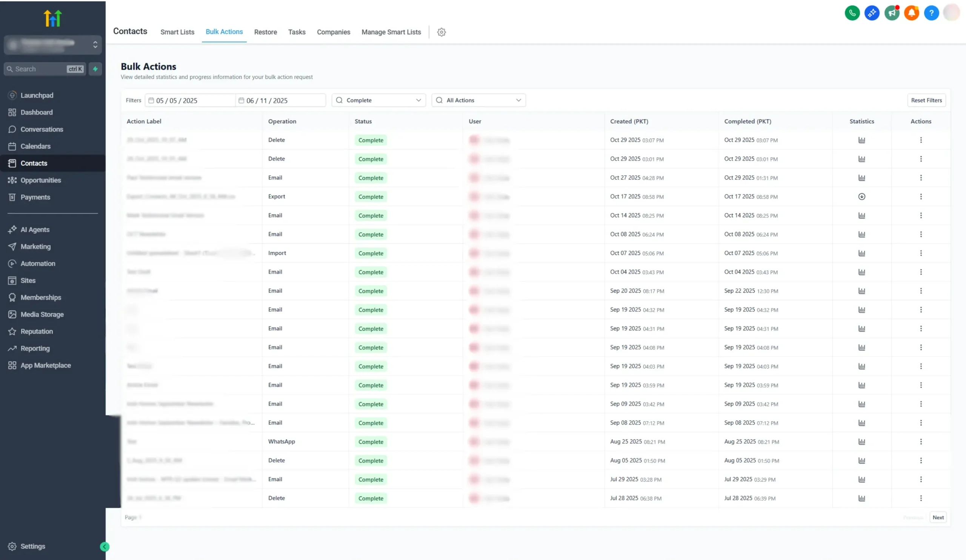Click the download icon in the Export row

click(861, 196)
